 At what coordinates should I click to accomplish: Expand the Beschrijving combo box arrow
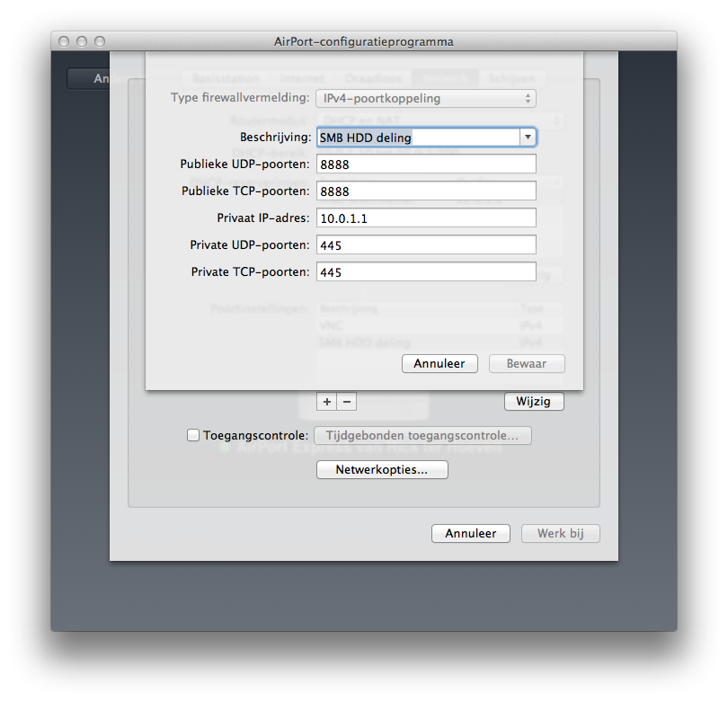[x=528, y=138]
